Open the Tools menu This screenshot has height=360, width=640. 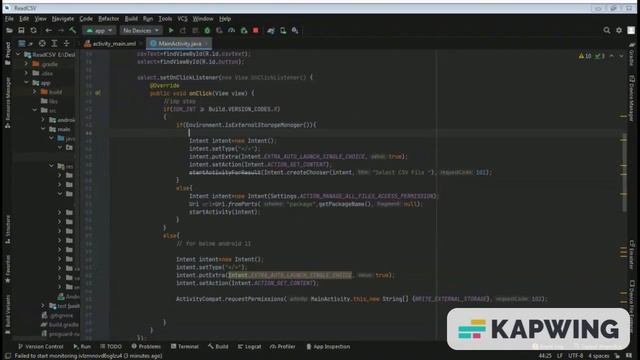click(165, 19)
